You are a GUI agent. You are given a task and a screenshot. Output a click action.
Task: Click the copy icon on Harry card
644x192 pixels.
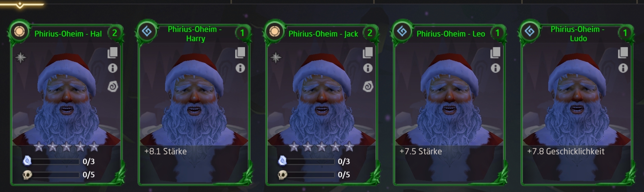[240, 53]
